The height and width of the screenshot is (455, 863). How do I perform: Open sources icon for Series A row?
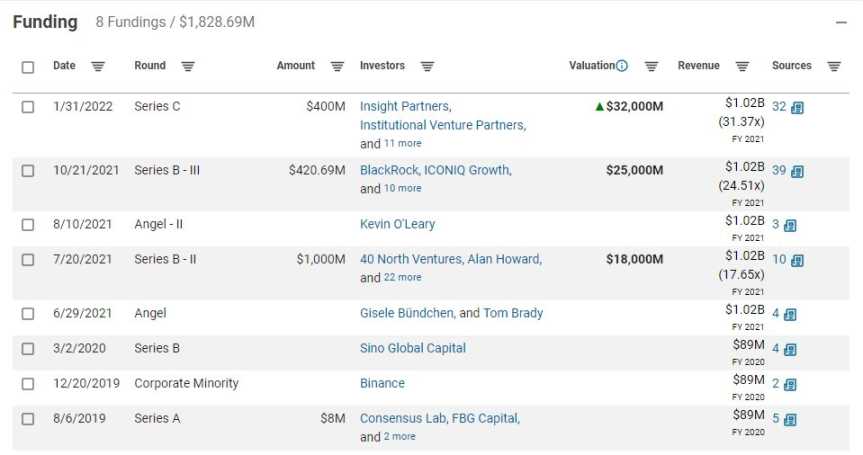pos(790,420)
